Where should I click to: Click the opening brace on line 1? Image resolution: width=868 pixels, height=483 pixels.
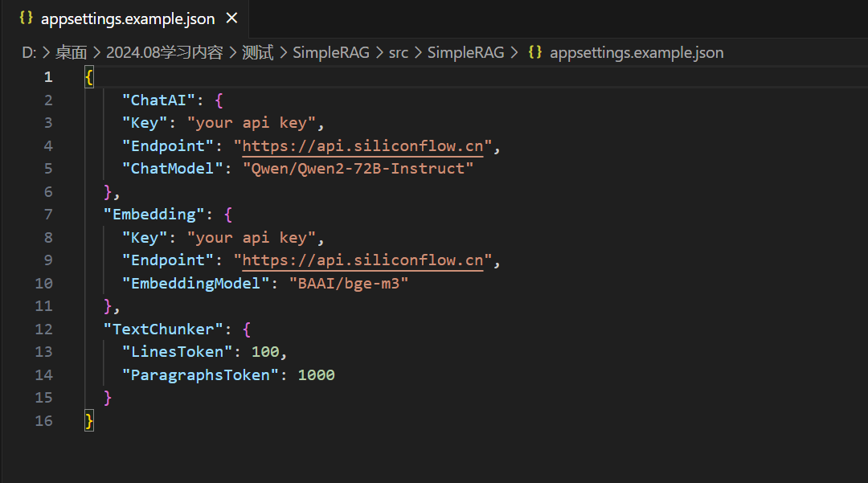click(x=88, y=77)
